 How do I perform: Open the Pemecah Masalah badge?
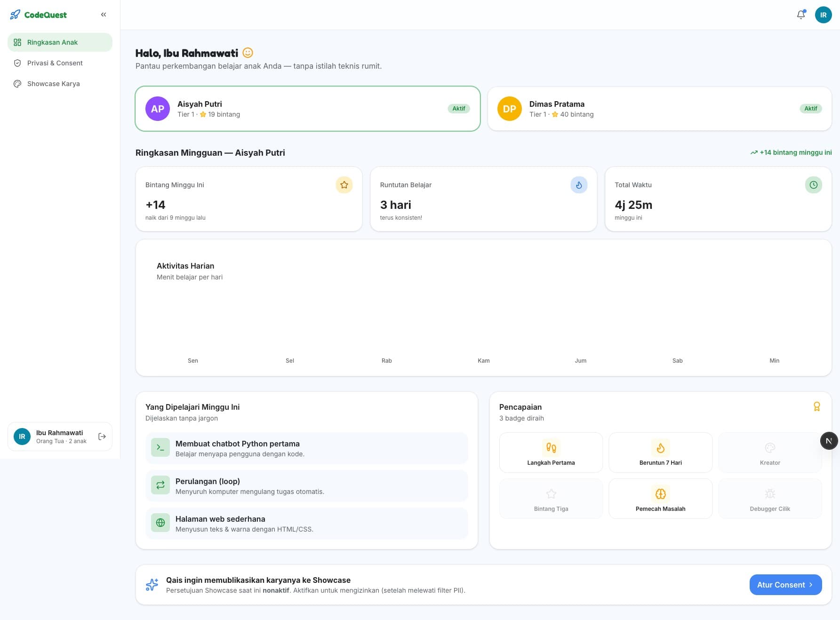(x=660, y=499)
